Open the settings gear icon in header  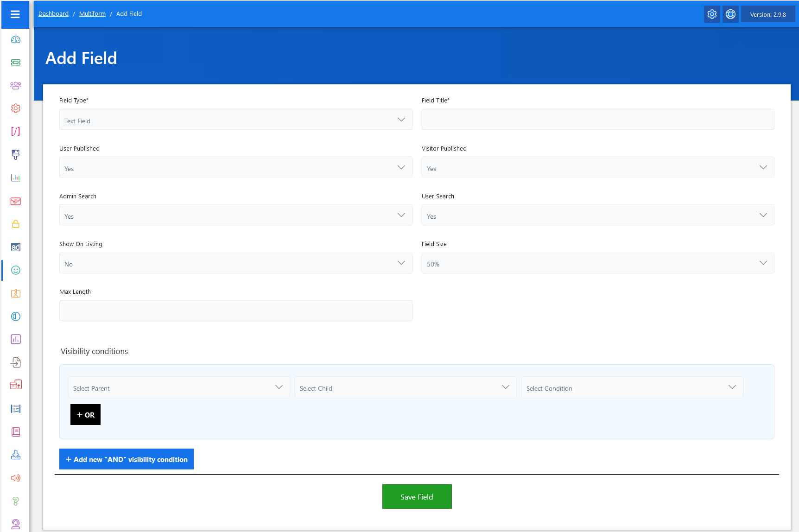point(712,14)
